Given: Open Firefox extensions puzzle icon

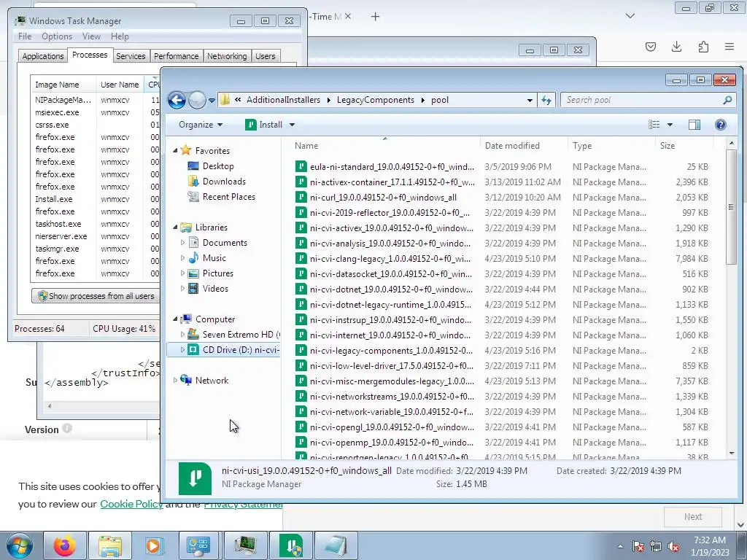Looking at the screenshot, I should (x=703, y=47).
